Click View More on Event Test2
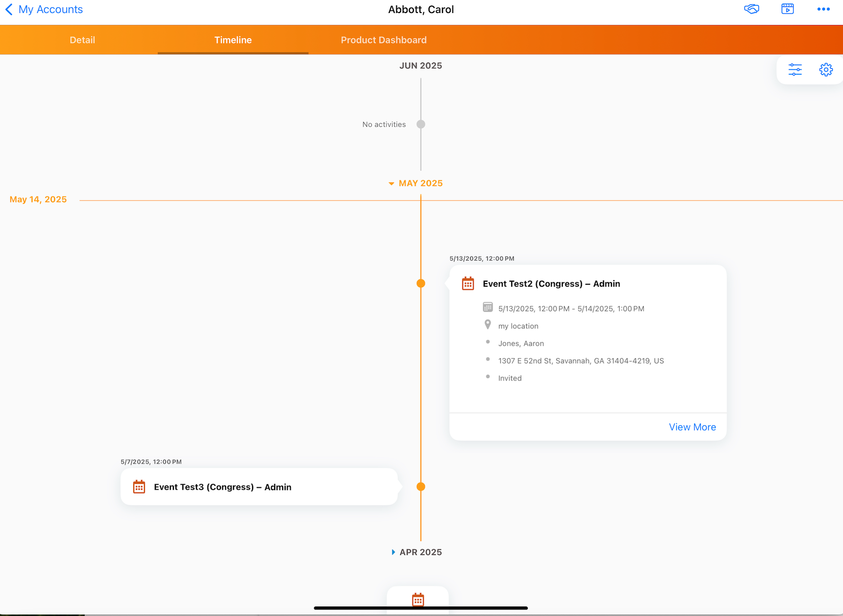843x616 pixels. (x=692, y=427)
